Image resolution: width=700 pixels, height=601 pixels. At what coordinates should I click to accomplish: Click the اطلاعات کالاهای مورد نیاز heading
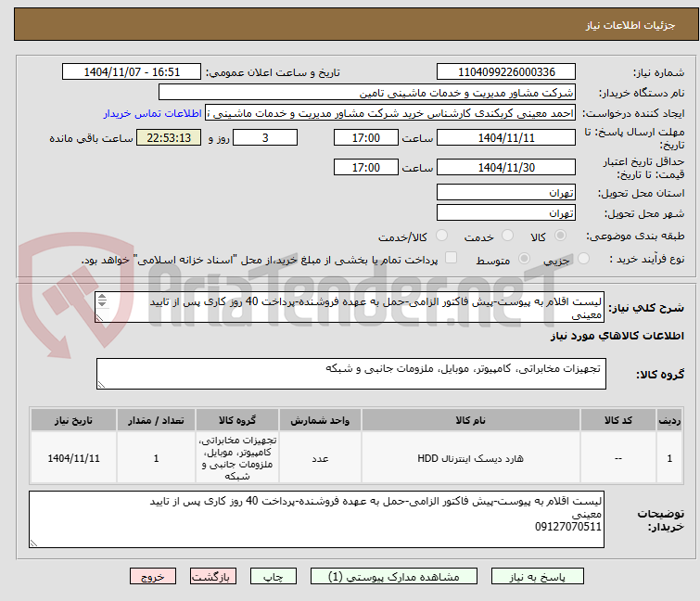pos(617,336)
